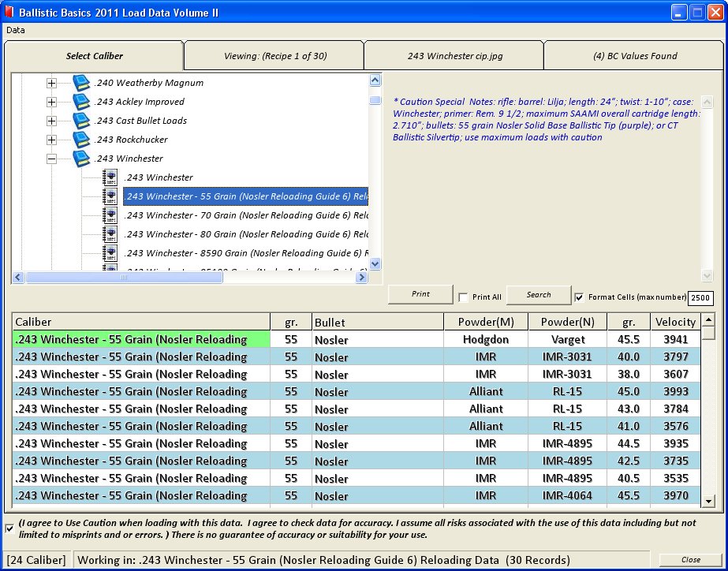Switch to the BC Values Found tab
This screenshot has width=728, height=571.
(x=634, y=56)
